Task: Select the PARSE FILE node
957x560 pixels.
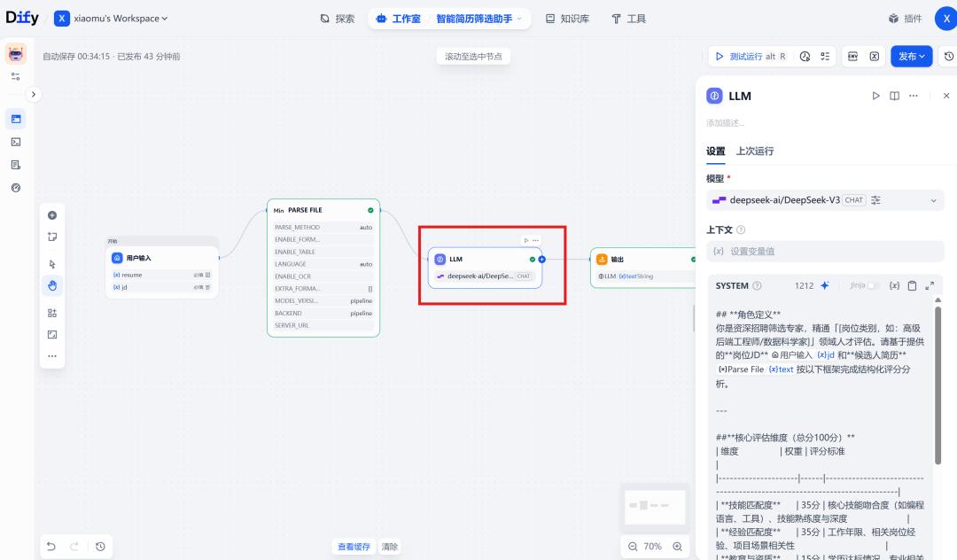Action: tap(323, 268)
